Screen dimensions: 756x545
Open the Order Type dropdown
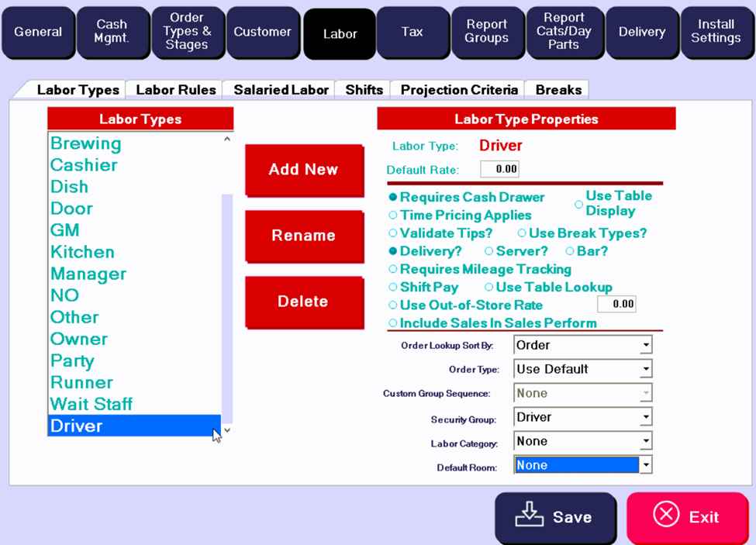[583, 369]
